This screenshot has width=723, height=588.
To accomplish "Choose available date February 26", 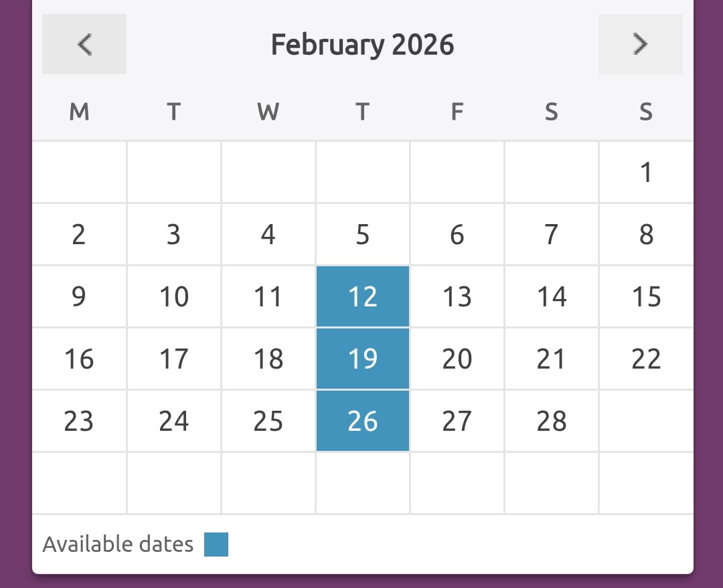I will click(x=363, y=421).
